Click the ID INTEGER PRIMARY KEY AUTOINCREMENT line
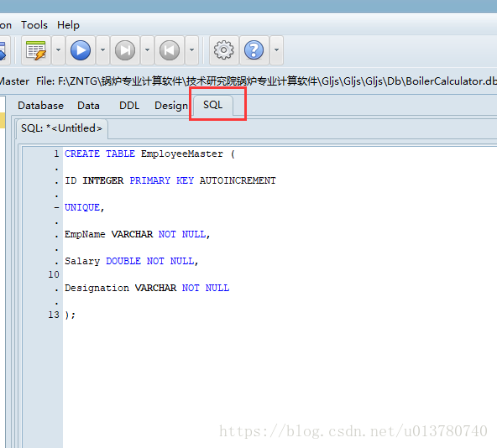Image resolution: width=497 pixels, height=448 pixels. click(x=170, y=180)
